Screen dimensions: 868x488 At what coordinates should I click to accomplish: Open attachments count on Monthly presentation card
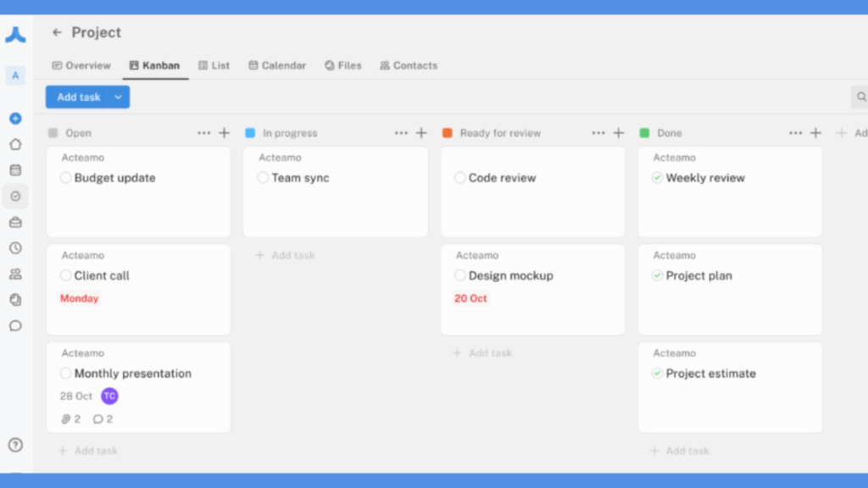[x=70, y=419]
